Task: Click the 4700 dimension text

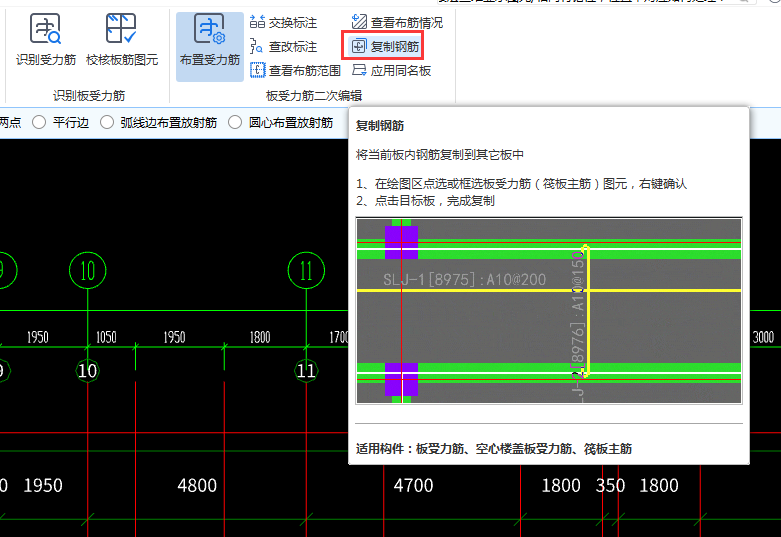Action: [413, 486]
